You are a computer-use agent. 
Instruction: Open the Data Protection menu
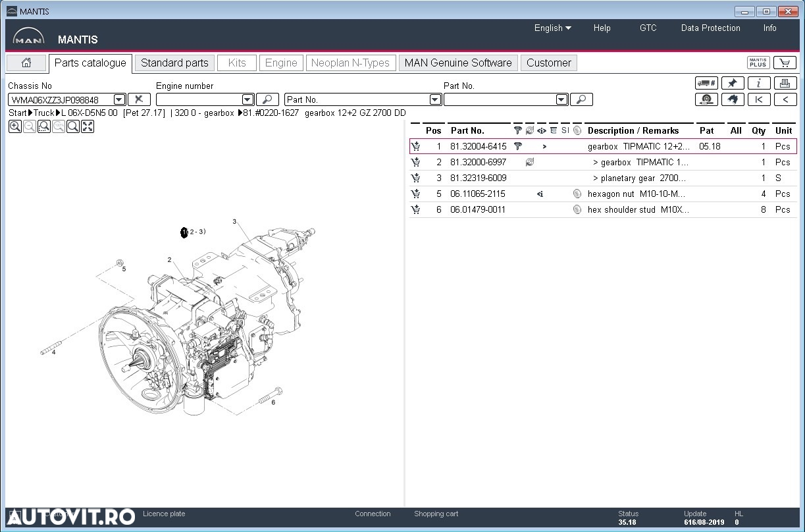pyautogui.click(x=711, y=28)
